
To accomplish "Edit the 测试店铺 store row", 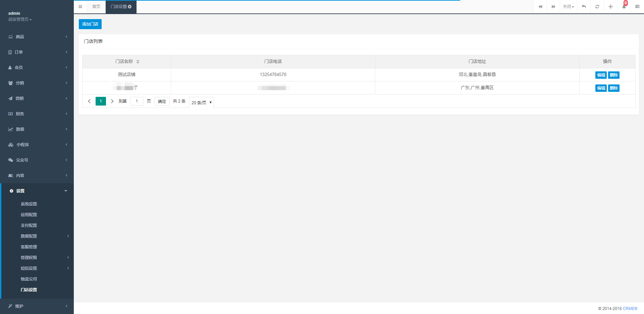I will (x=601, y=75).
